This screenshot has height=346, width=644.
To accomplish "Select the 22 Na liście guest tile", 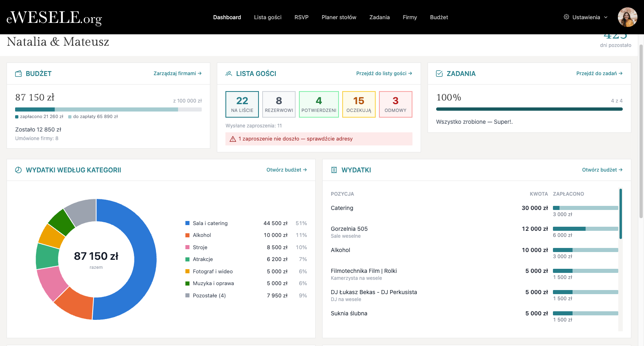I will pyautogui.click(x=242, y=104).
